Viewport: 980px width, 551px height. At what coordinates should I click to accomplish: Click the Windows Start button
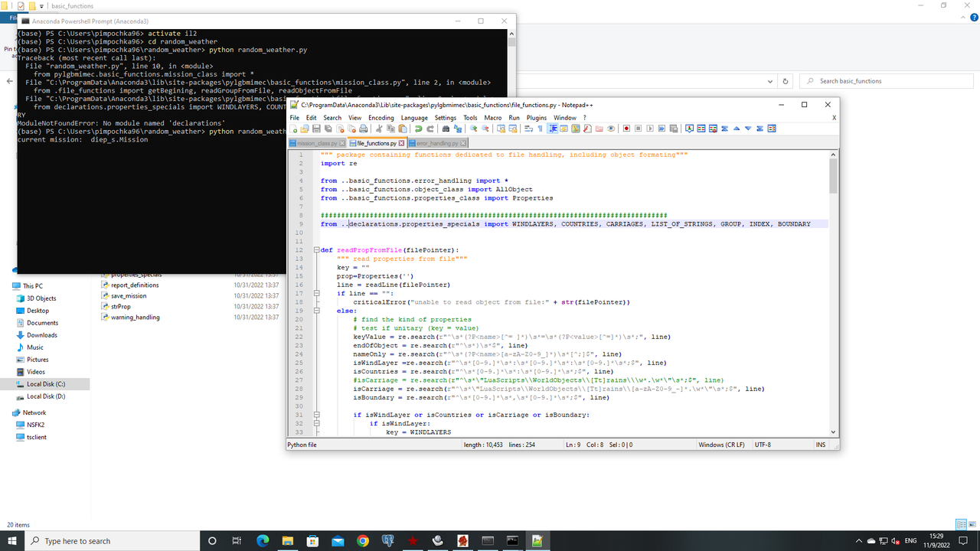(x=11, y=541)
